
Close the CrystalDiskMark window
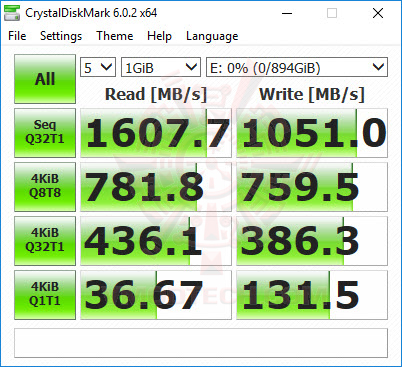click(378, 13)
